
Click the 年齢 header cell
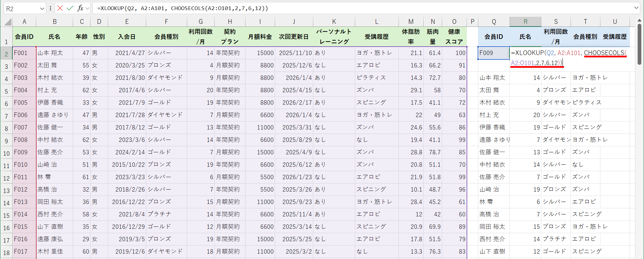(82, 37)
